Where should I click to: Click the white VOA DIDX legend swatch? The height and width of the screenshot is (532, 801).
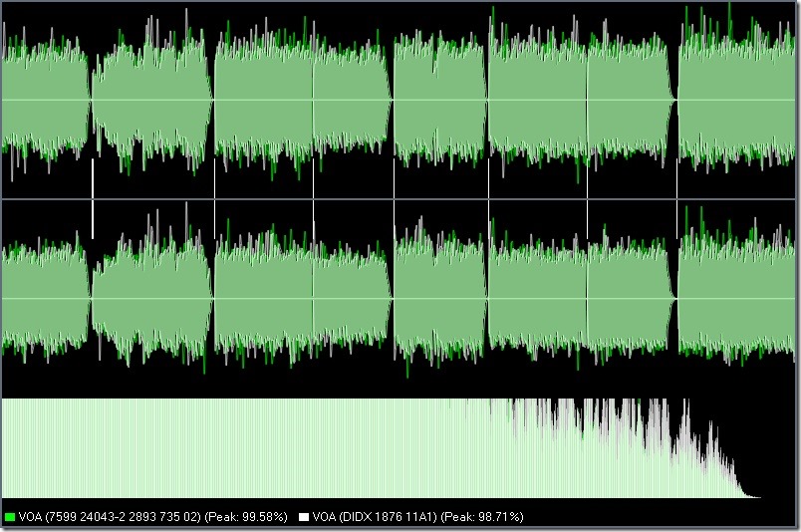coord(304,517)
